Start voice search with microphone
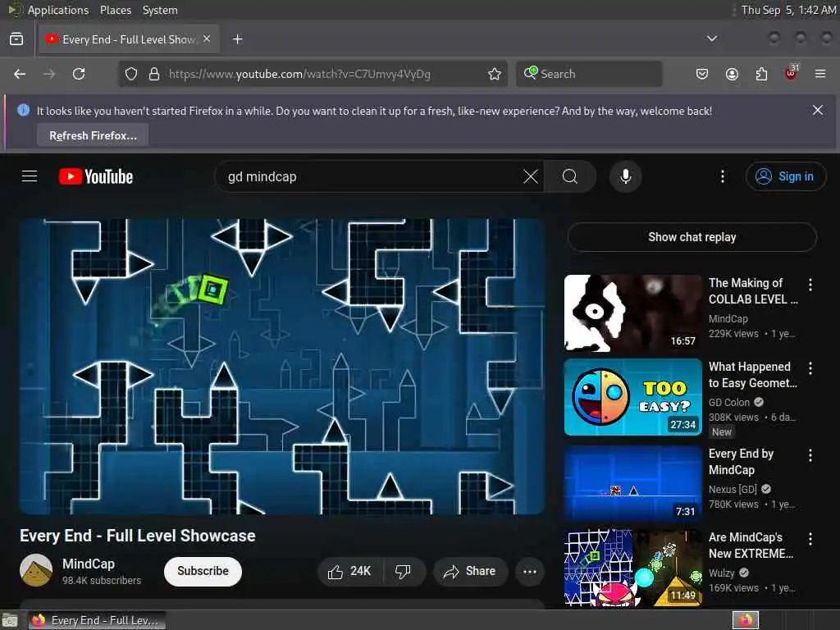Viewport: 840px width, 630px height. 625,176
